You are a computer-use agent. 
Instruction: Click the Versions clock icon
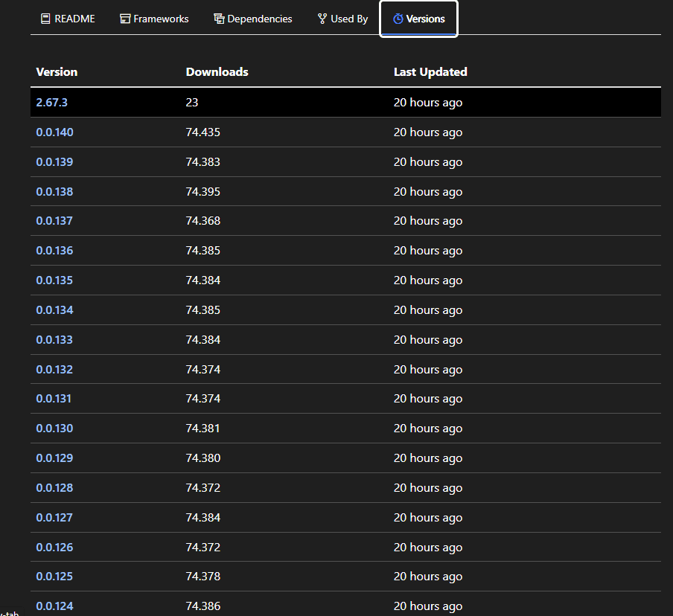(x=398, y=19)
